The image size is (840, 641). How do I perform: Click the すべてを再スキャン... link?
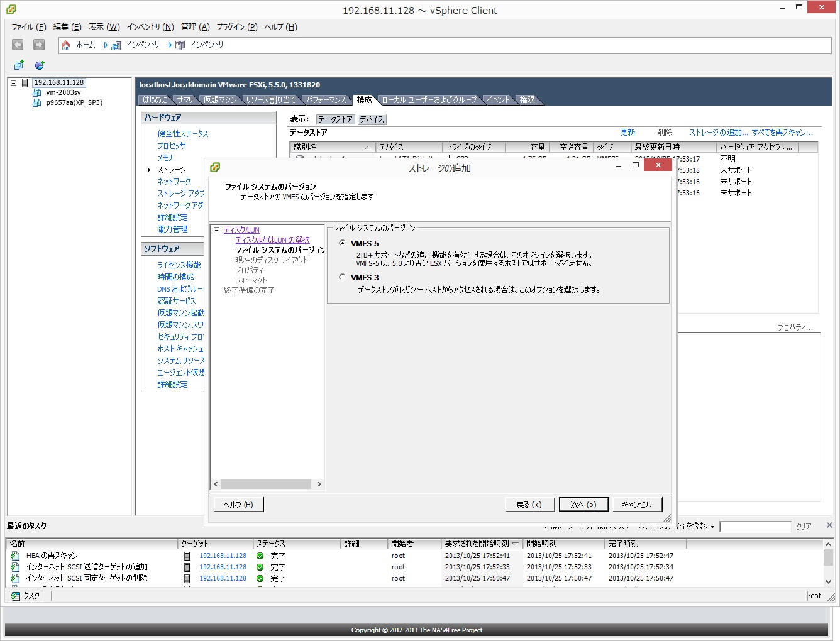click(x=782, y=133)
